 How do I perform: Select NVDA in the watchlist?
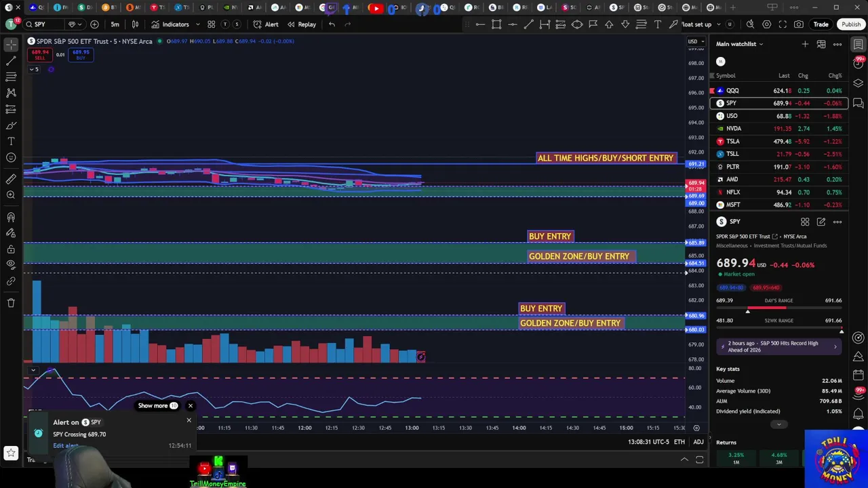[778, 129]
